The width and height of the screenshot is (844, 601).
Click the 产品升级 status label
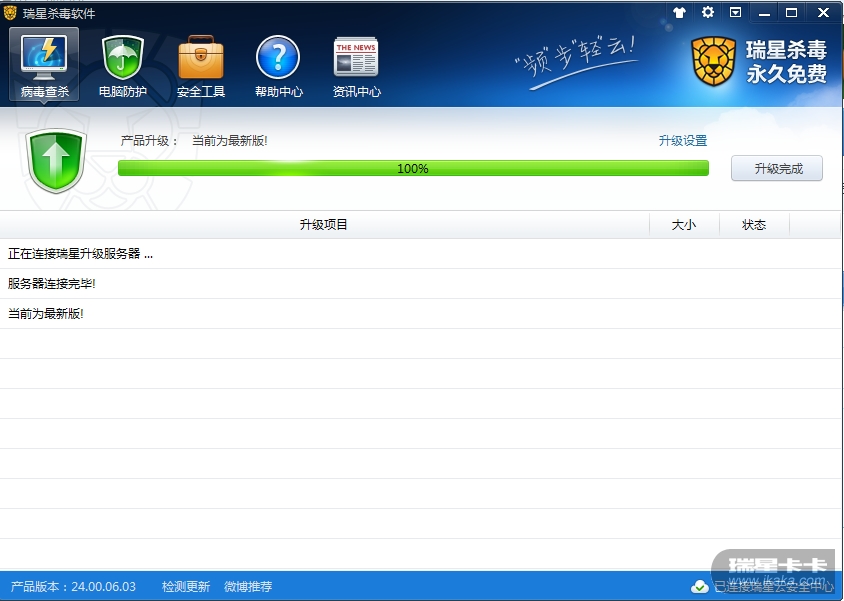click(x=150, y=141)
